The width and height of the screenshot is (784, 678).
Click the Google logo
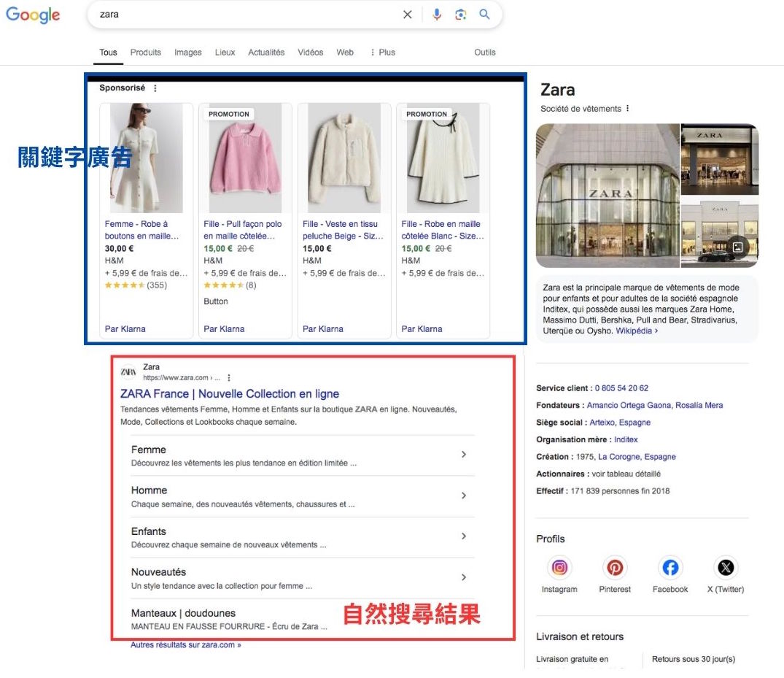[33, 15]
